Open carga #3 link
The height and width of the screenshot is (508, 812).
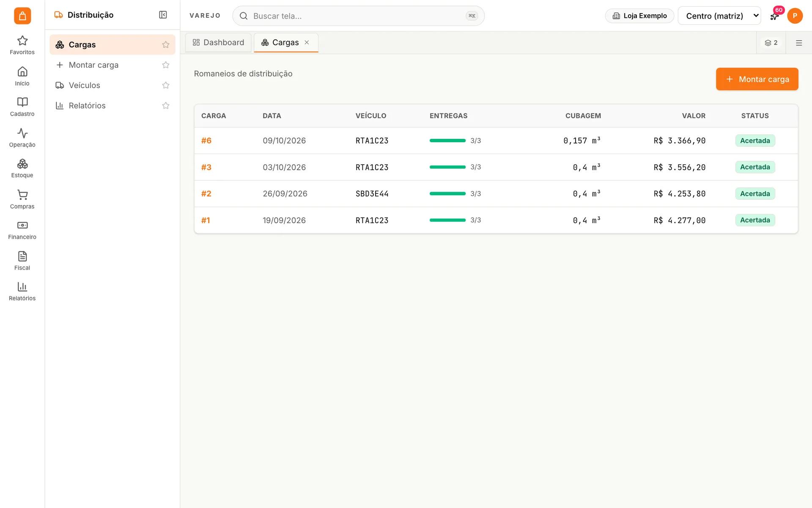pos(206,167)
